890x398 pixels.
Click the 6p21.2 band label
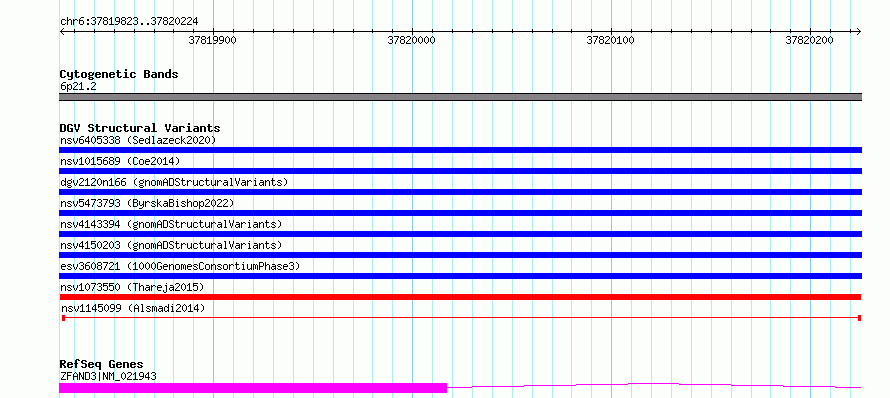78,87
